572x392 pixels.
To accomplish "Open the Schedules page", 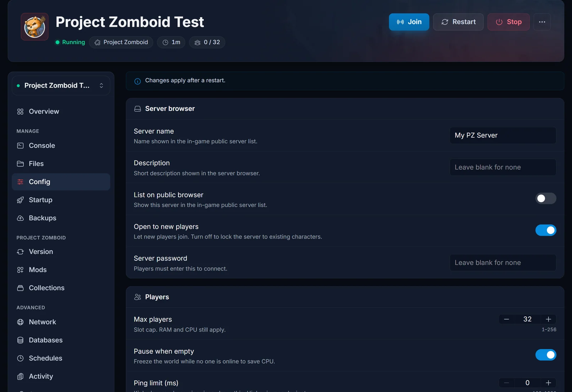I will (x=61, y=358).
